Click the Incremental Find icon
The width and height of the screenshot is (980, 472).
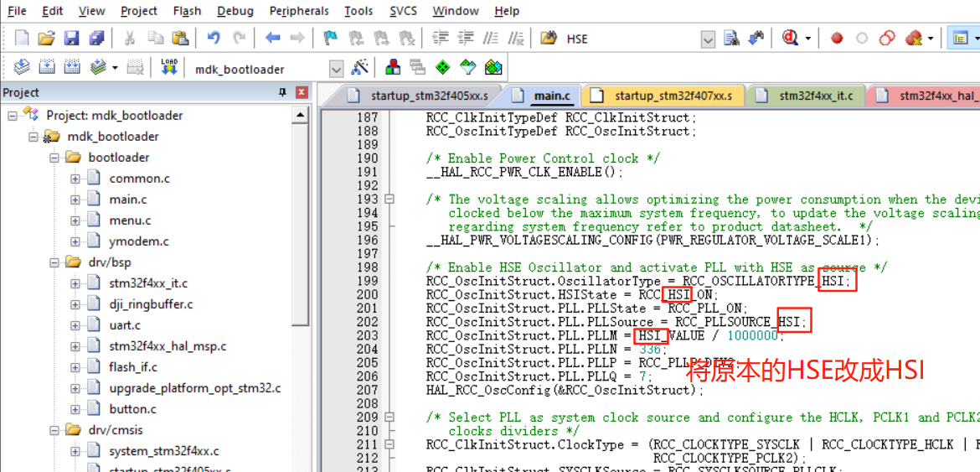click(x=756, y=39)
